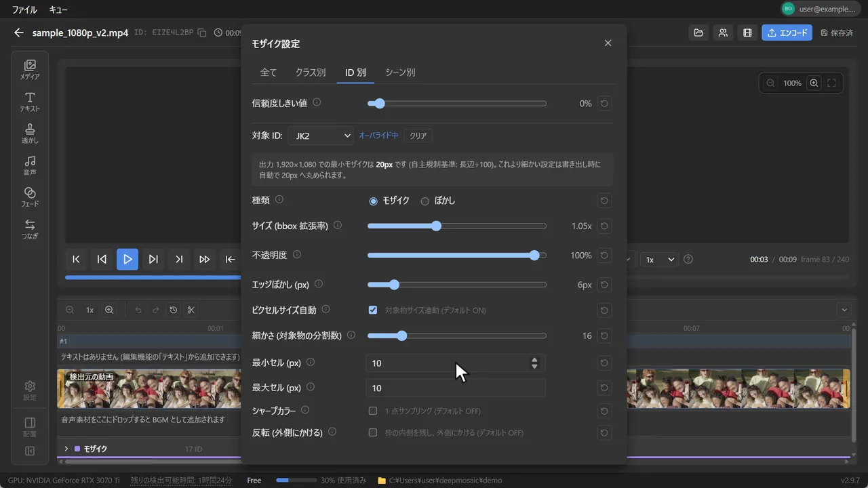The height and width of the screenshot is (488, 868).
Task: Enable the シャープカラー checkbox
Action: [x=373, y=411]
